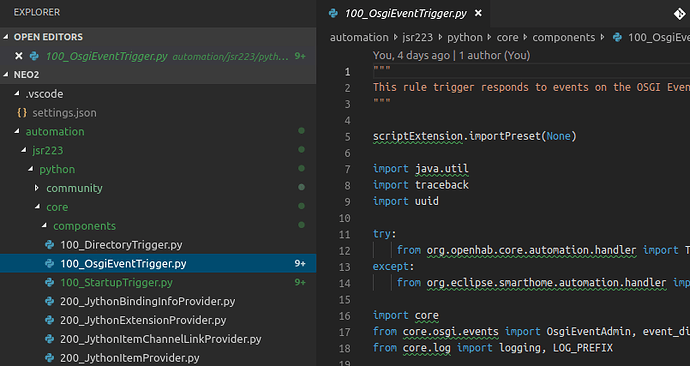Viewport: 690px width, 366px height.
Task: Collapse the .vscode folder
Action: click(17, 93)
